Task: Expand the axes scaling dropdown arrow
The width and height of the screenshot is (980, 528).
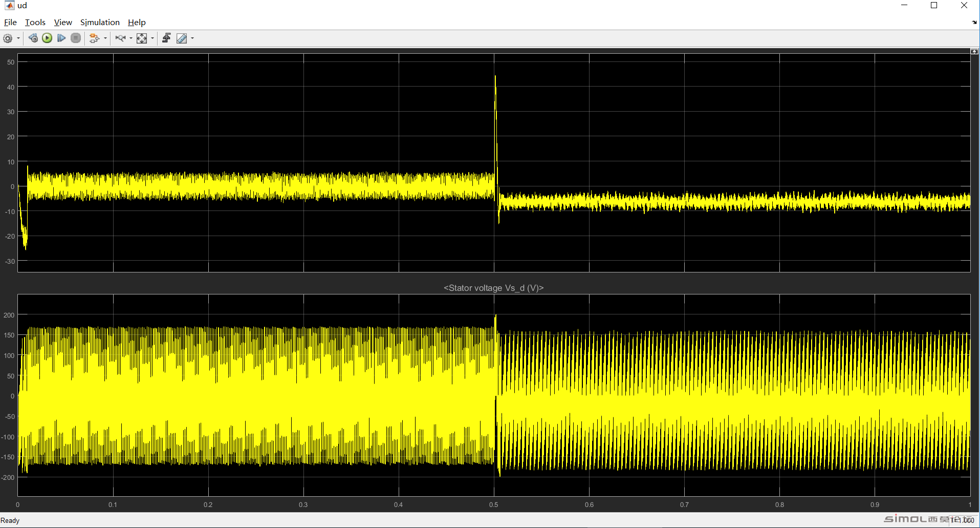Action: click(153, 38)
